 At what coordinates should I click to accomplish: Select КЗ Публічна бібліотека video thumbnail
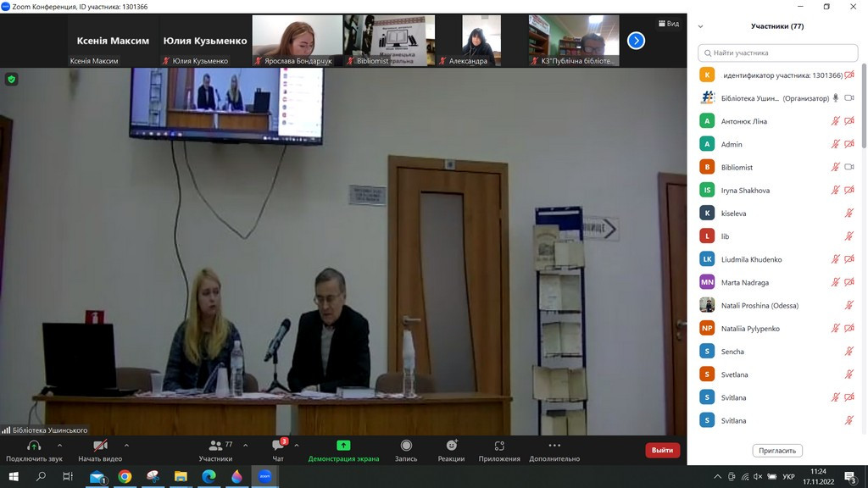click(574, 41)
